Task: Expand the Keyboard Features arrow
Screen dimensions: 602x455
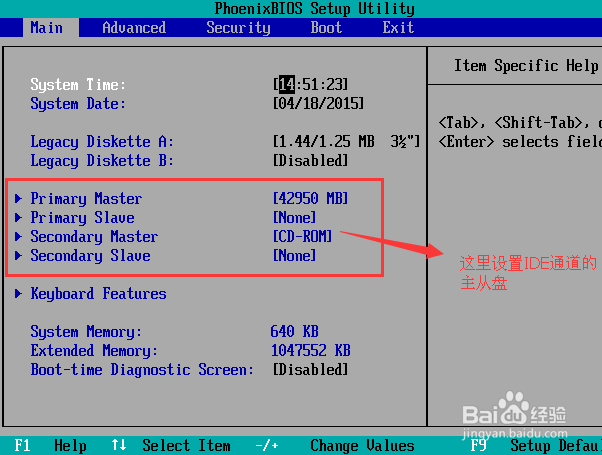Action: tap(18, 294)
